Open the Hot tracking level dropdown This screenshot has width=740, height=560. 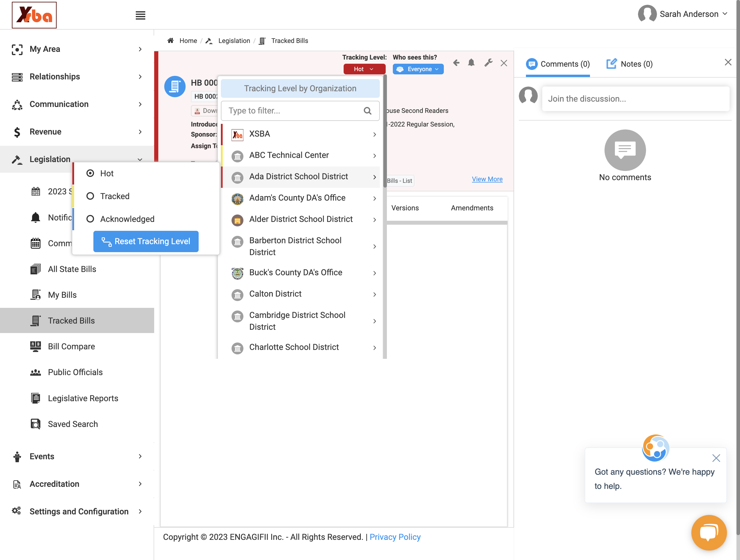364,69
